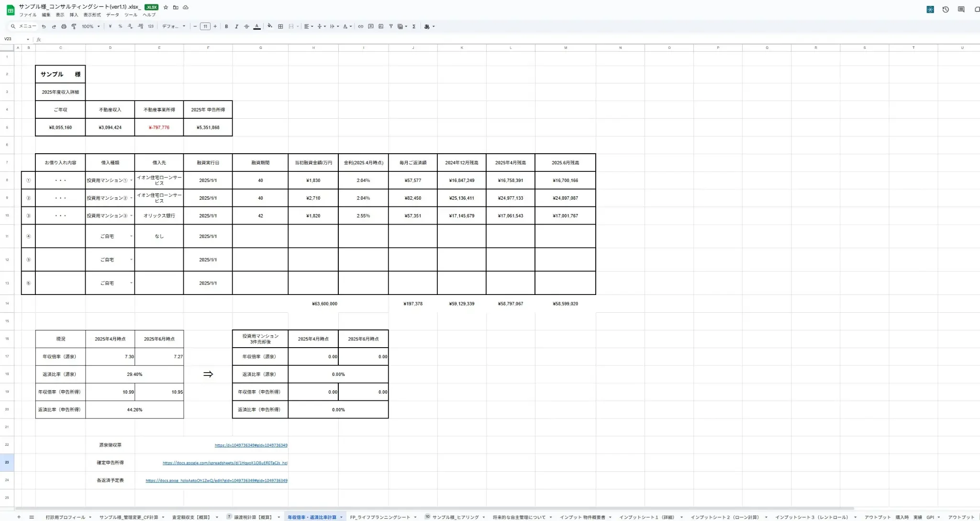Click the create filter icon
This screenshot has height=521, width=980.
click(390, 26)
